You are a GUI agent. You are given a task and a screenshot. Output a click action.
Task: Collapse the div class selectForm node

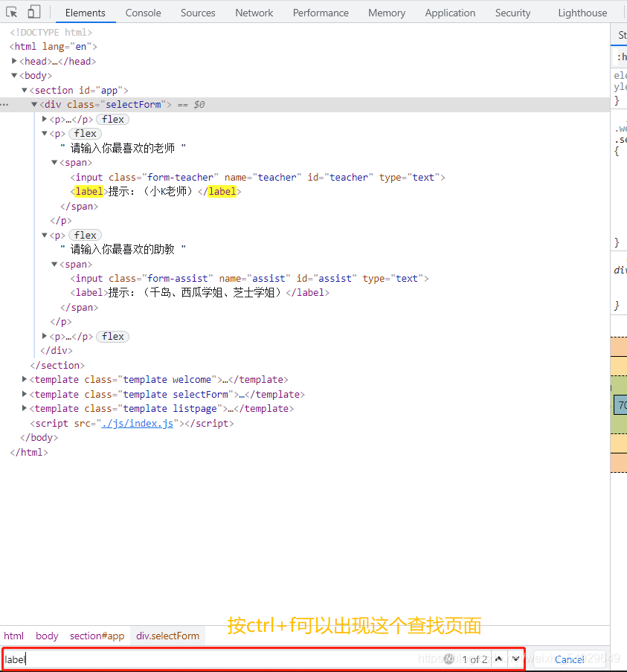tap(34, 104)
